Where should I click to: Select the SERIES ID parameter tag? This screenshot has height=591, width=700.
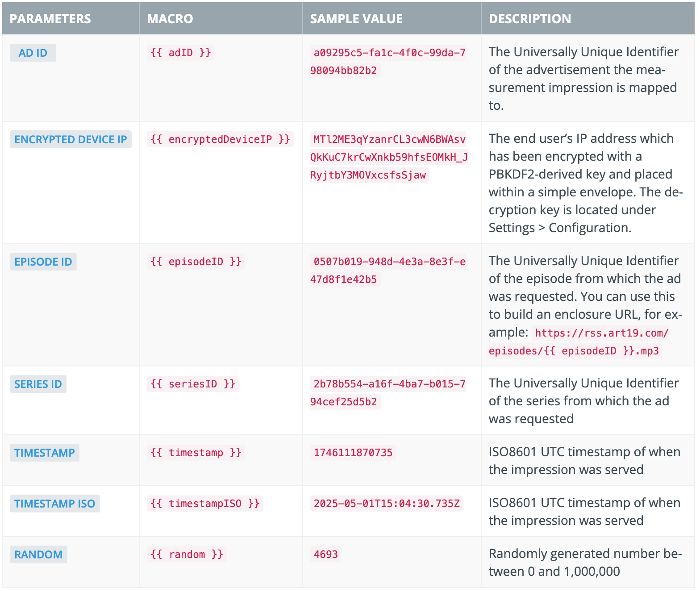click(x=38, y=384)
